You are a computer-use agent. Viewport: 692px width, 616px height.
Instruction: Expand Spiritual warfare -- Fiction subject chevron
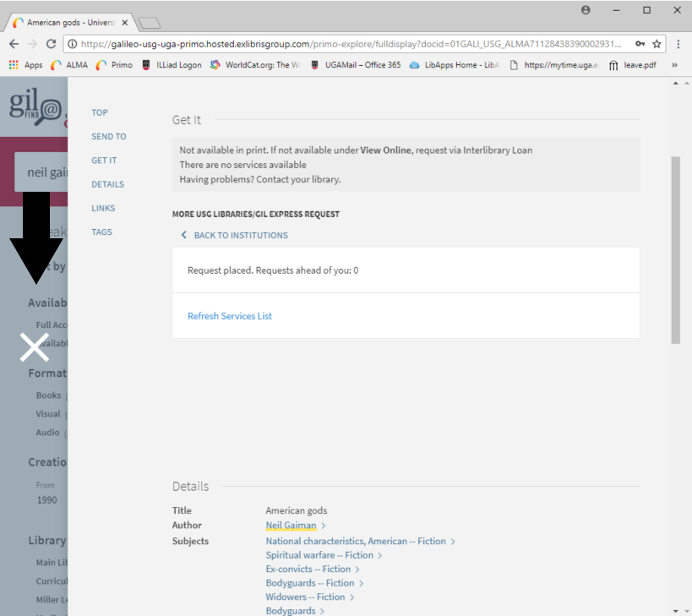(380, 556)
